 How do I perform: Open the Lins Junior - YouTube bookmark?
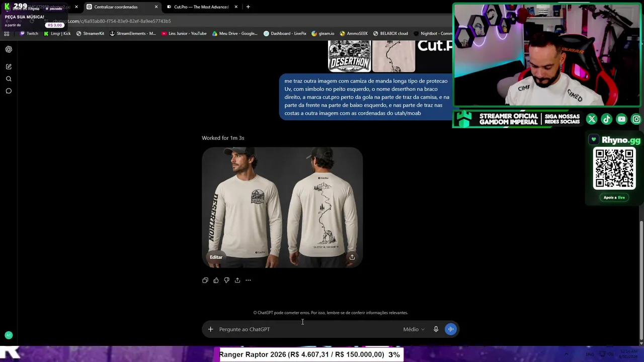[184, 34]
